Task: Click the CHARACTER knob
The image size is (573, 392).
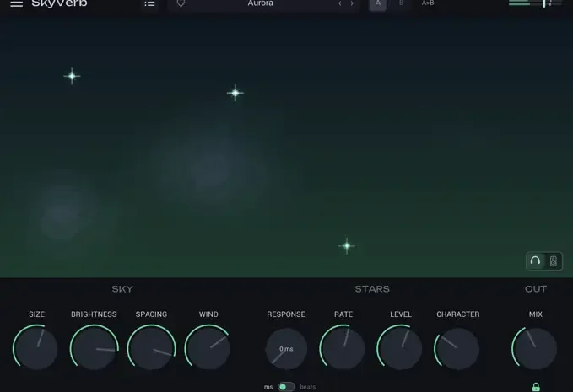Action: pyautogui.click(x=457, y=348)
